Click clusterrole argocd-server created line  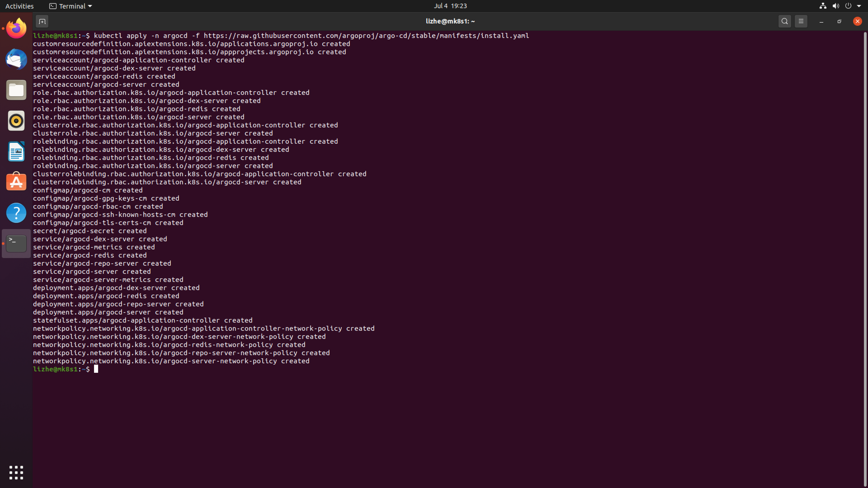coord(153,133)
